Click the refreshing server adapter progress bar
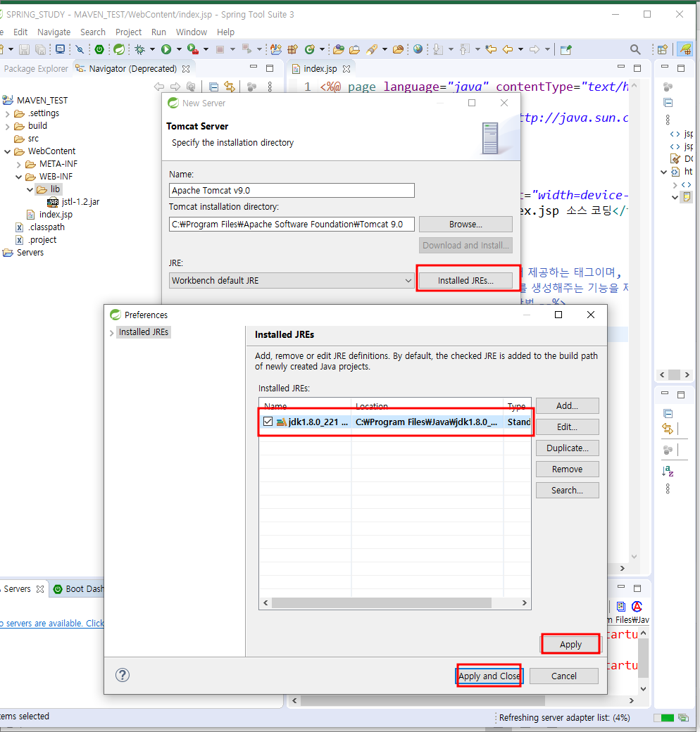 point(663,717)
